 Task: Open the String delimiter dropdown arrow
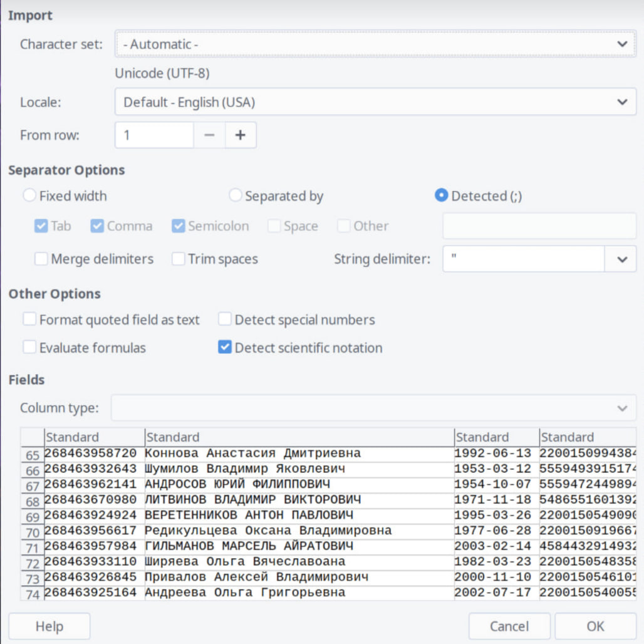click(622, 259)
